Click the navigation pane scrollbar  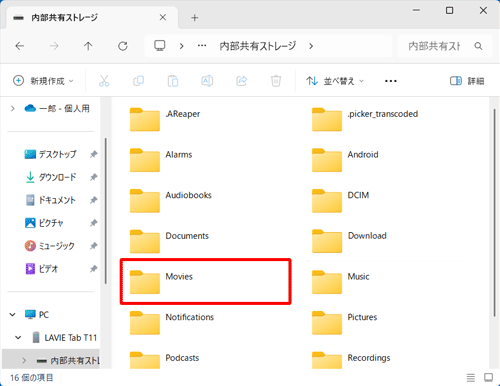coord(106,211)
